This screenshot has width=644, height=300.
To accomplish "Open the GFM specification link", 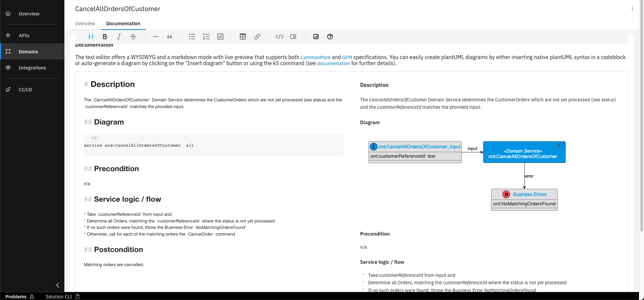I will pos(347,57).
